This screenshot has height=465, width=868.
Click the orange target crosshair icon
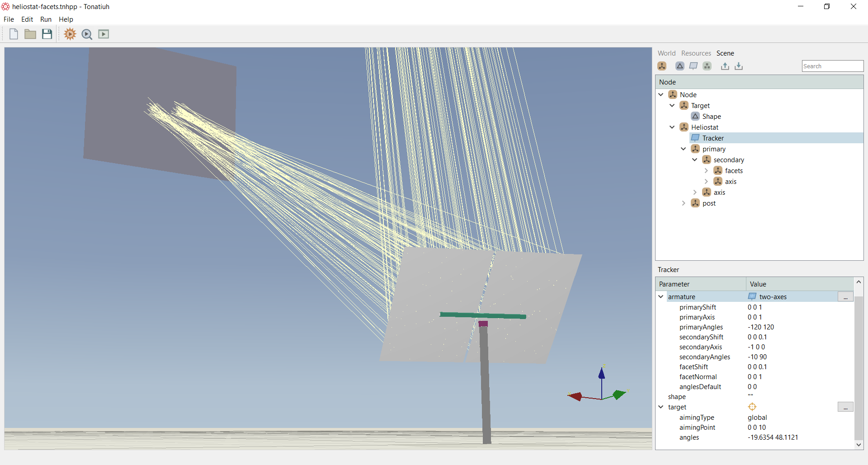coord(752,407)
